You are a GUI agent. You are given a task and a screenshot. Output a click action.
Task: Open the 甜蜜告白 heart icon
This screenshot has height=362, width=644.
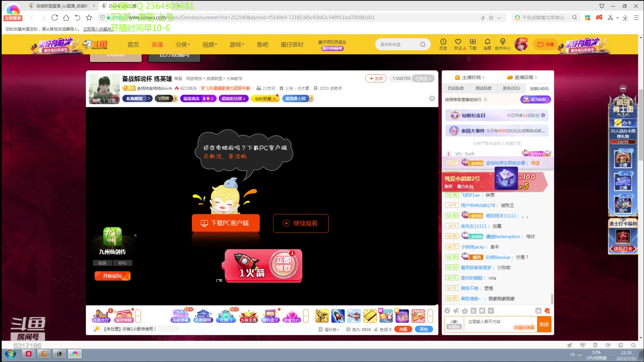292,316
